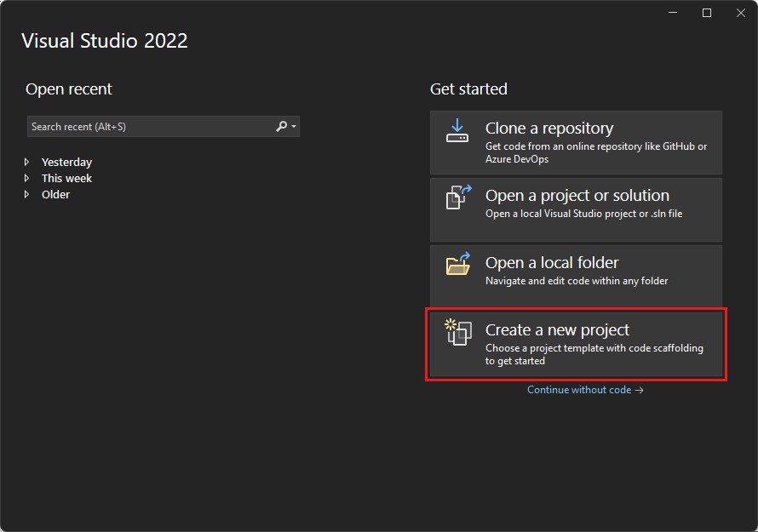Click the Open a project or solution icon
758x532 pixels.
click(457, 198)
